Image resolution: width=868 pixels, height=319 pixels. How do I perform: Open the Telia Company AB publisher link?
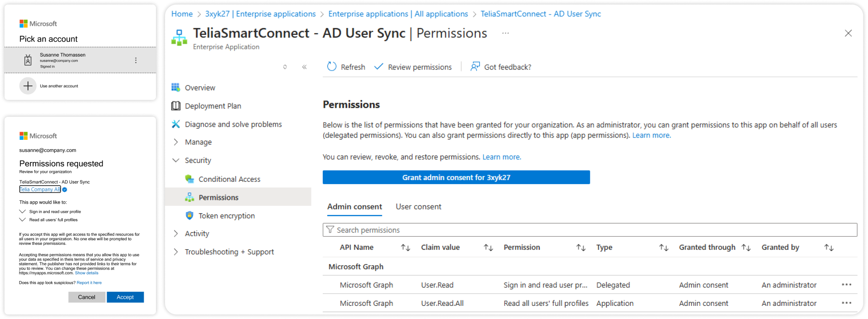pyautogui.click(x=40, y=190)
